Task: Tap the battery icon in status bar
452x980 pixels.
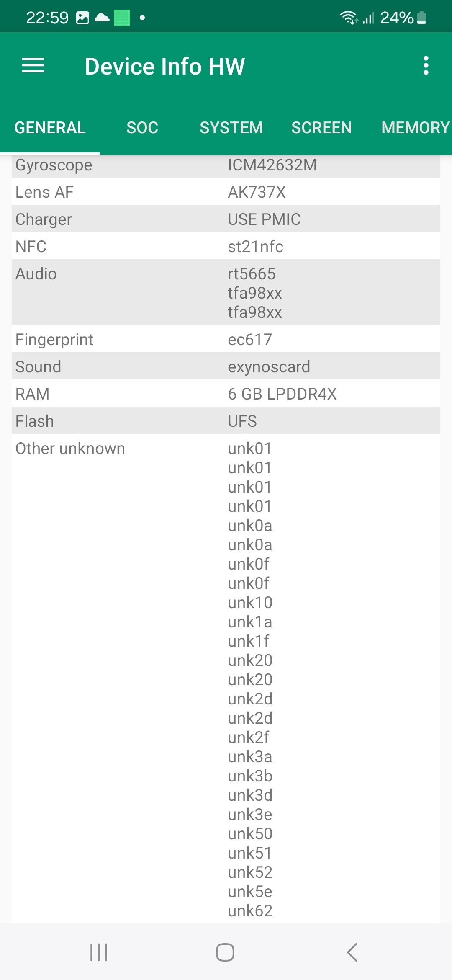Action: pos(422,18)
